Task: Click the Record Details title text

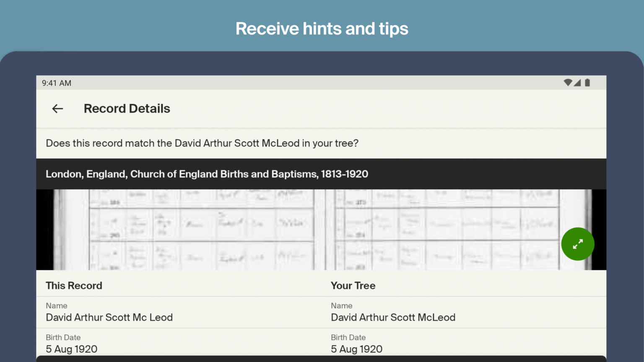Action: pyautogui.click(x=127, y=109)
